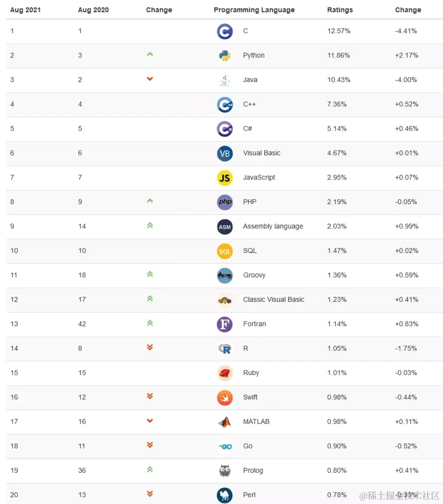Click the Java coffee cup icon
This screenshot has width=443, height=504.
(225, 80)
